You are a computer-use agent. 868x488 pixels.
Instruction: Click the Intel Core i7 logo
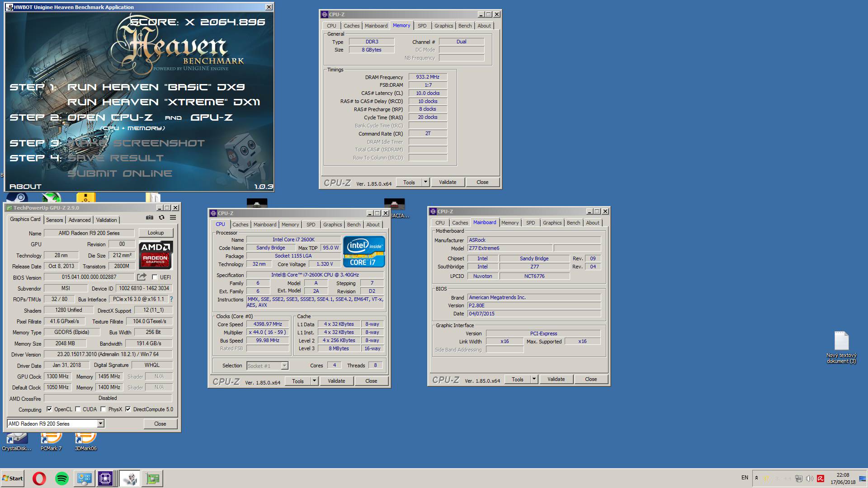[x=364, y=252]
